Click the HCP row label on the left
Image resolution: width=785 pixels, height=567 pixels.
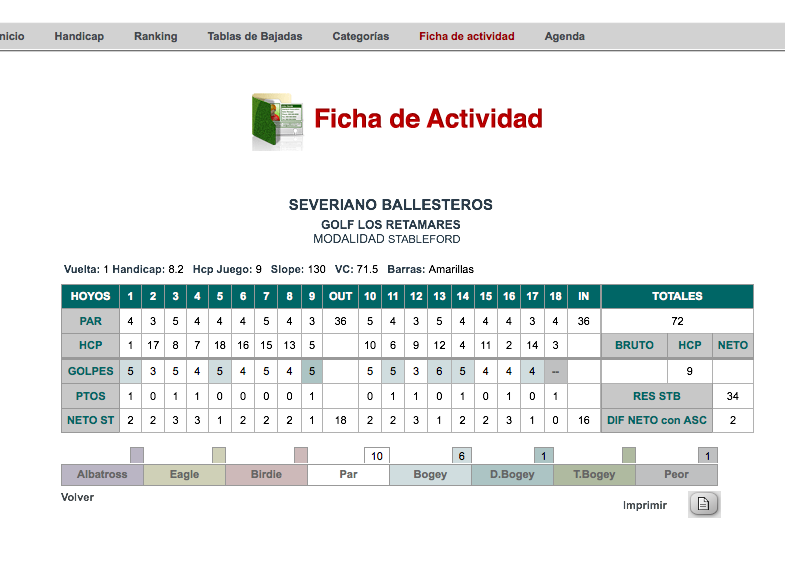click(x=91, y=345)
